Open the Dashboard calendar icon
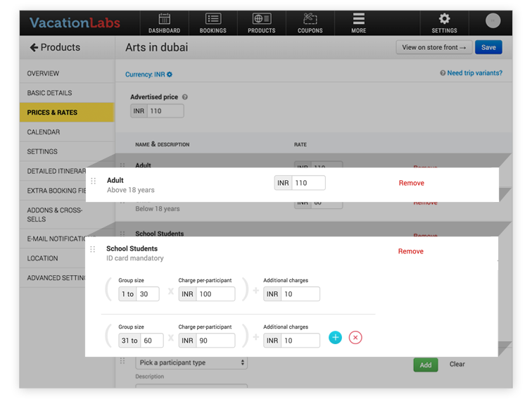532x411 pixels. [x=164, y=20]
